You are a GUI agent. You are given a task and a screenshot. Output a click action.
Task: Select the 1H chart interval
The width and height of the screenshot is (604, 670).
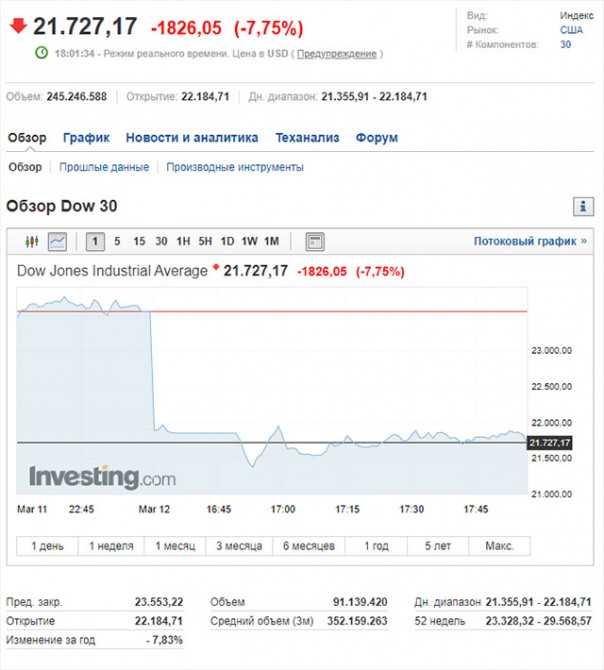183,241
